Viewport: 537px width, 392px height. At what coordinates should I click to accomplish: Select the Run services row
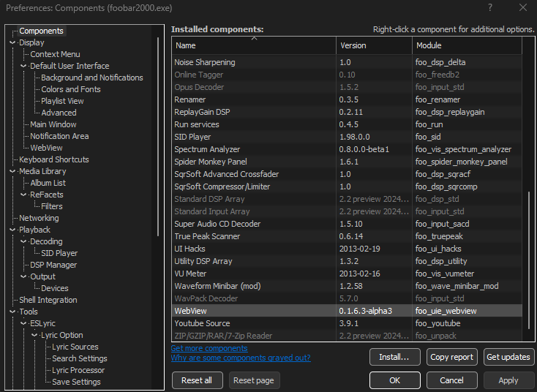pos(347,124)
